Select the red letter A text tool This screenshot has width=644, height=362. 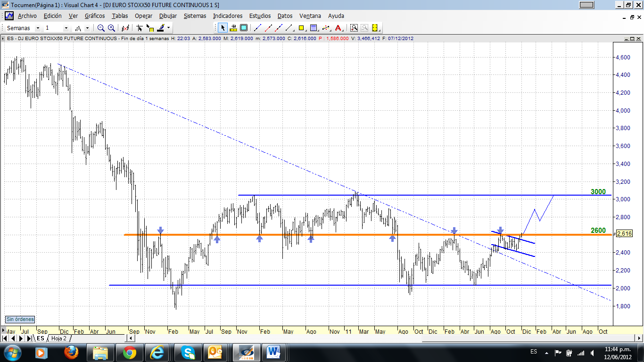(338, 28)
